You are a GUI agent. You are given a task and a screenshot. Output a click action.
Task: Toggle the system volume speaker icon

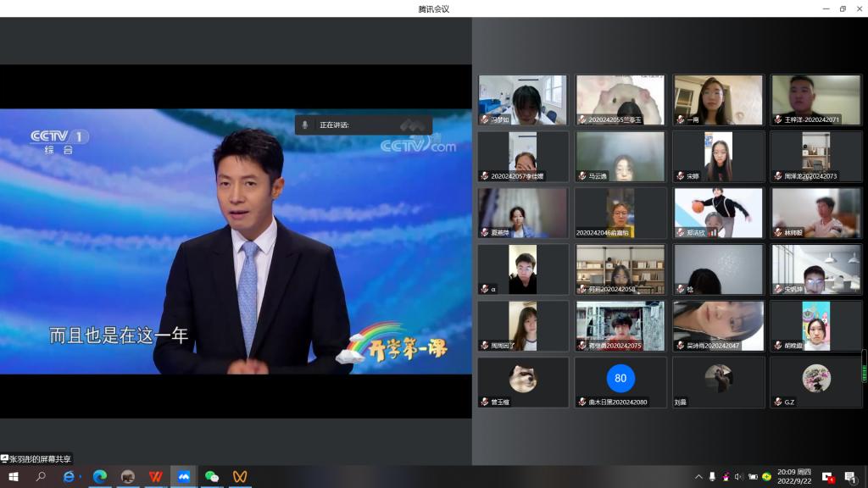coord(739,477)
